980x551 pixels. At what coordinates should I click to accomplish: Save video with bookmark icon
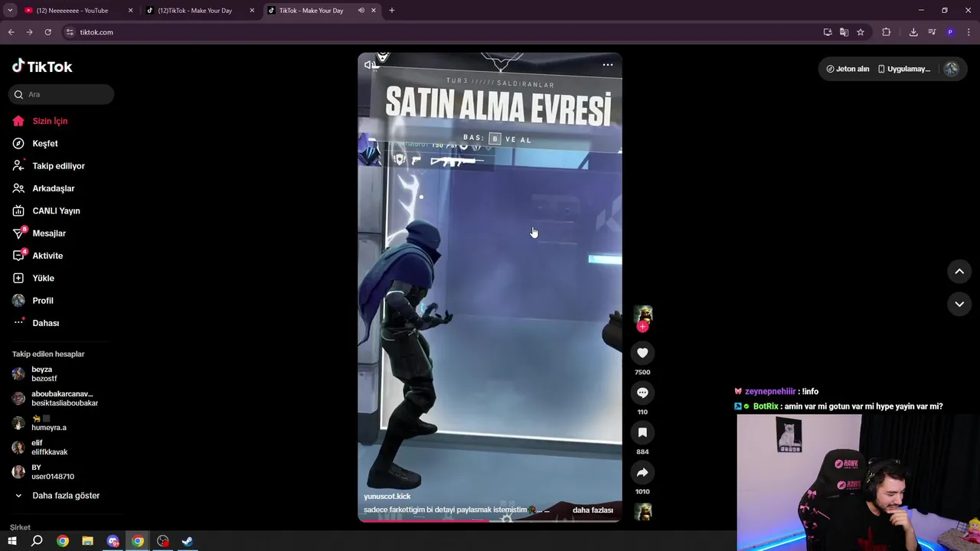coord(642,432)
